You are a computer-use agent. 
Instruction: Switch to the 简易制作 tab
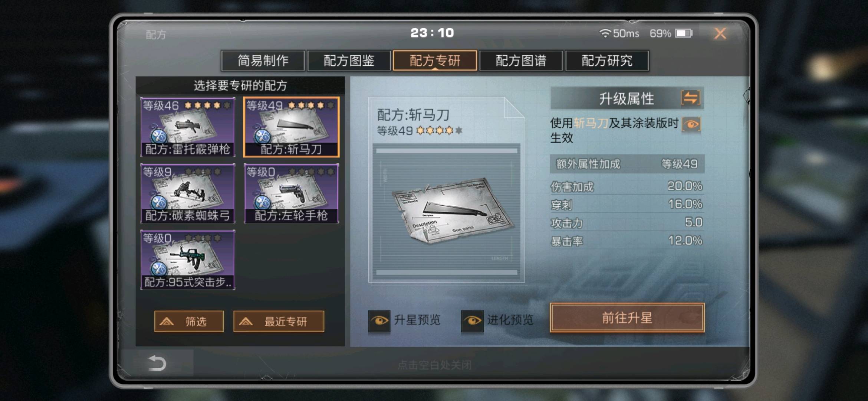point(263,61)
